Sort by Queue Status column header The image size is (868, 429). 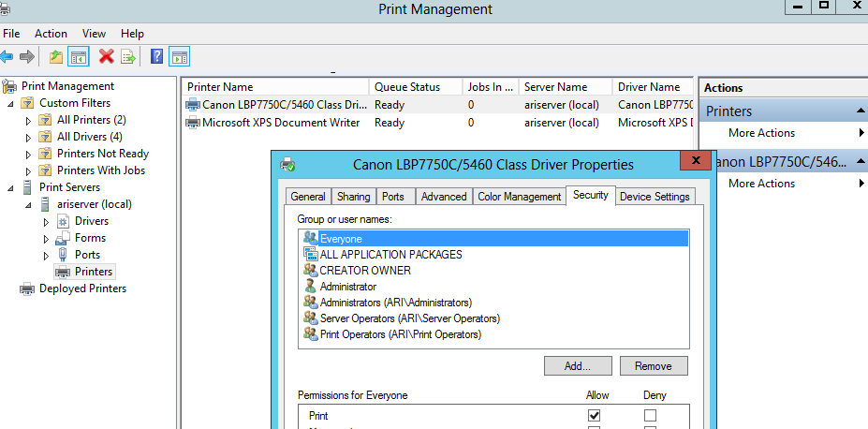pyautogui.click(x=416, y=87)
